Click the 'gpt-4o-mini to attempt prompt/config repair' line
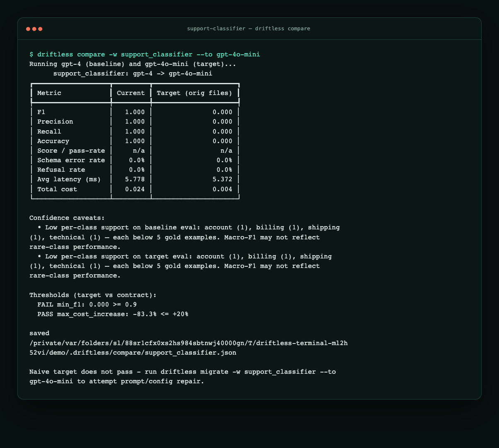Screen dimensions: 499x448 117,381
